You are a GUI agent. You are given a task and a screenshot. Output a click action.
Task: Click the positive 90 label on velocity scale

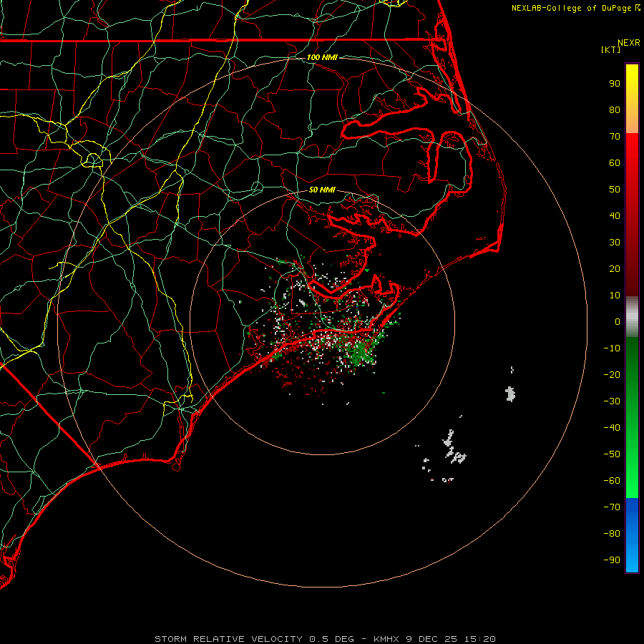point(614,83)
